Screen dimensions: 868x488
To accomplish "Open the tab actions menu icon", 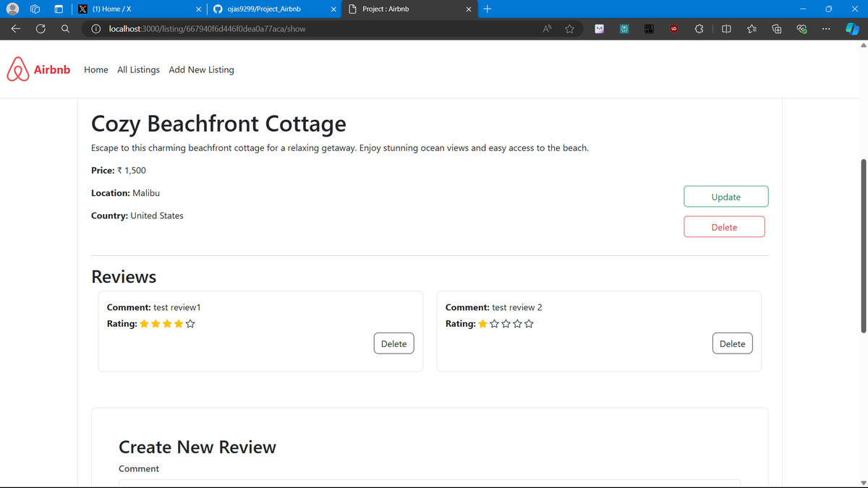I will [59, 9].
